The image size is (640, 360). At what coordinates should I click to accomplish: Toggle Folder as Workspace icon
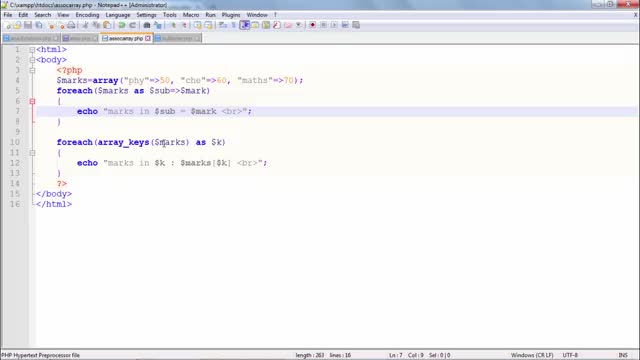(288, 25)
